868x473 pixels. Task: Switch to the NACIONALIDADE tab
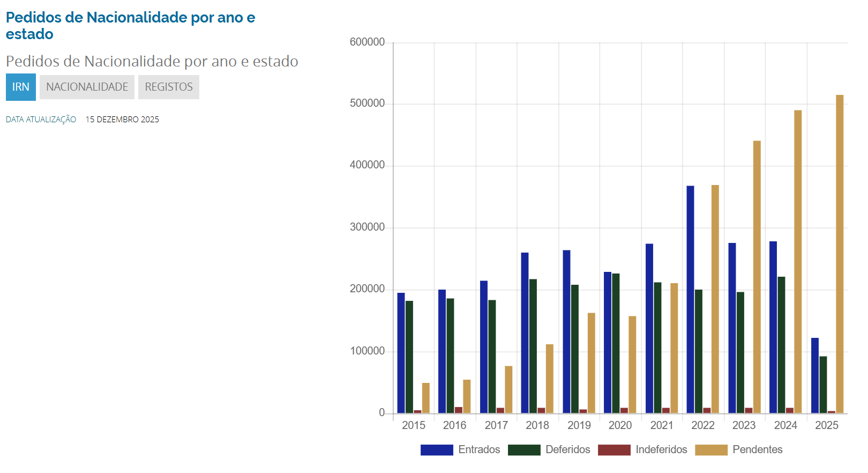tap(87, 87)
